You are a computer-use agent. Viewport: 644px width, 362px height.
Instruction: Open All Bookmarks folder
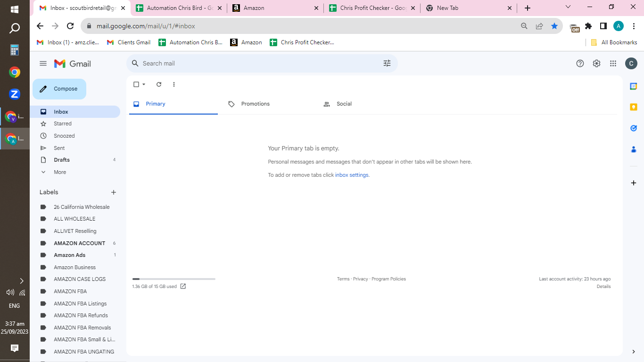point(614,42)
